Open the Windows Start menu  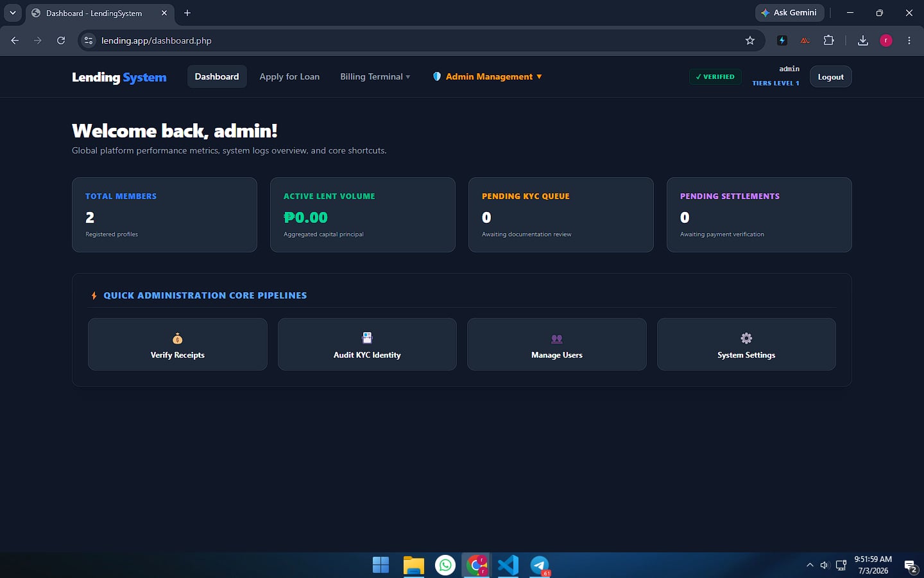(381, 565)
